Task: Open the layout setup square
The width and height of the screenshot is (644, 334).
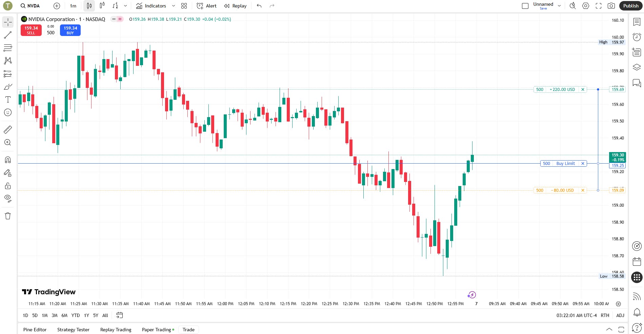Action: [x=525, y=6]
